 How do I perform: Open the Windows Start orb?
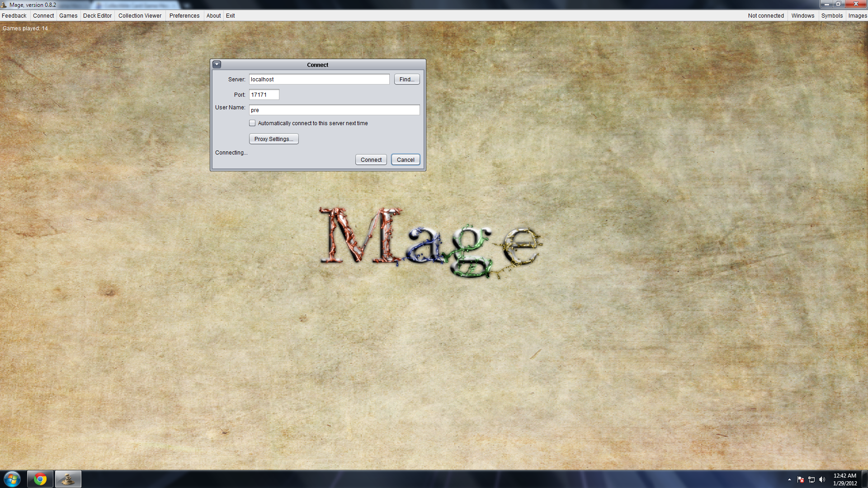(x=12, y=479)
